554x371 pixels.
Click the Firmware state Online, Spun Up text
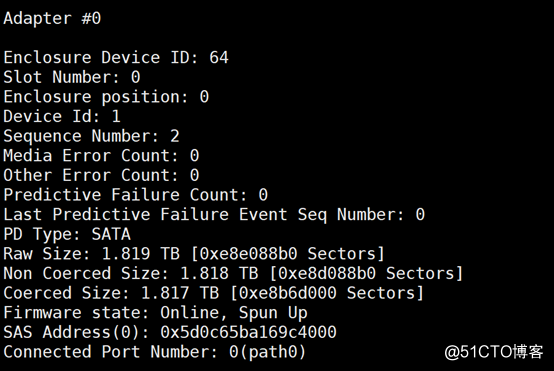click(x=155, y=313)
